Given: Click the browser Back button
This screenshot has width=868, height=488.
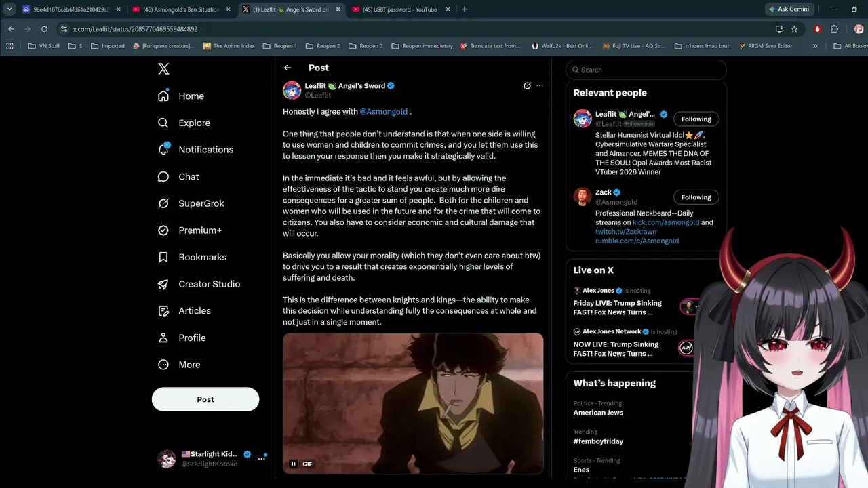Looking at the screenshot, I should click(x=11, y=29).
